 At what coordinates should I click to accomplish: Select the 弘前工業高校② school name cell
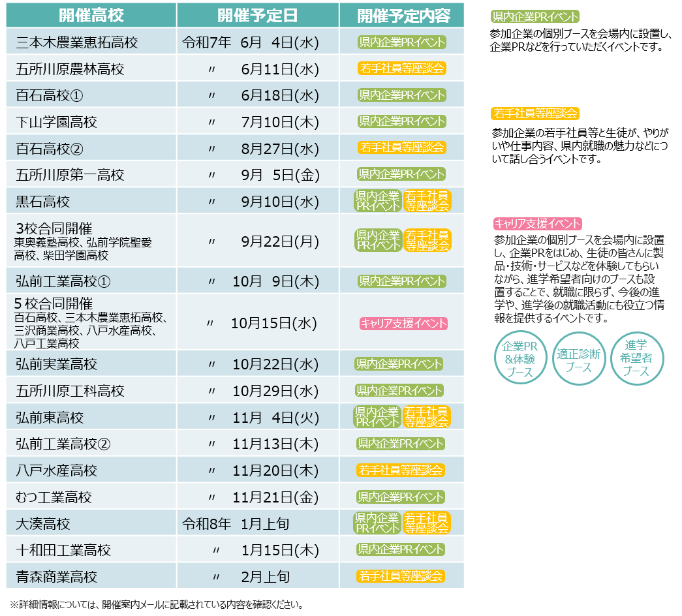point(91,443)
